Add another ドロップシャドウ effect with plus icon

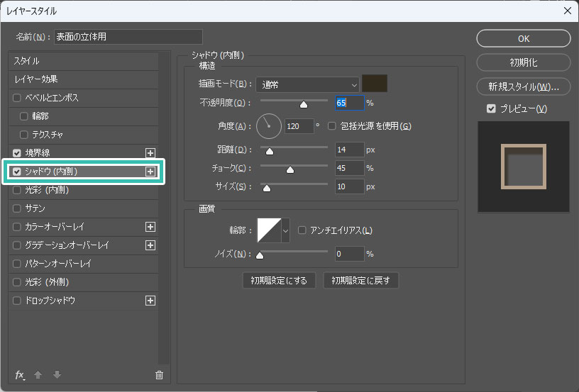point(150,301)
